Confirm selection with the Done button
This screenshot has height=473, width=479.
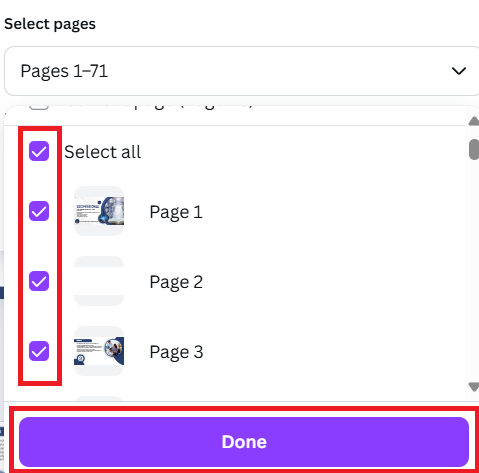[x=244, y=442]
